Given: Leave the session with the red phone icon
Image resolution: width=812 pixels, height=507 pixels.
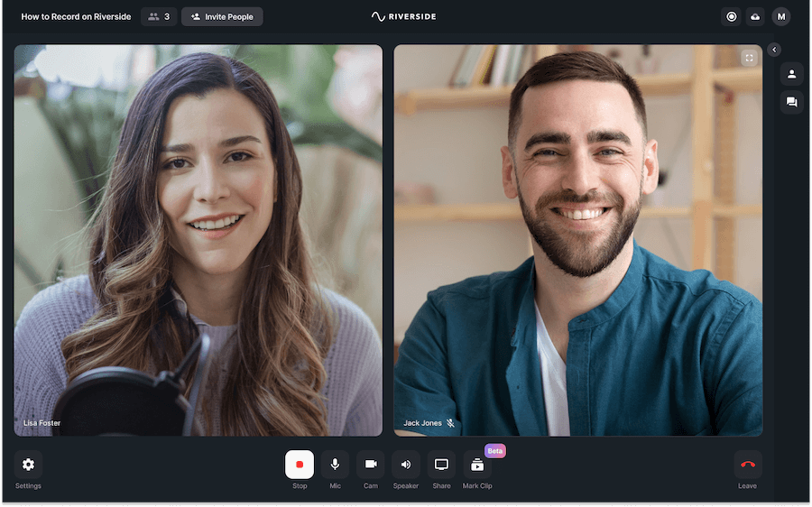Looking at the screenshot, I should tap(748, 464).
